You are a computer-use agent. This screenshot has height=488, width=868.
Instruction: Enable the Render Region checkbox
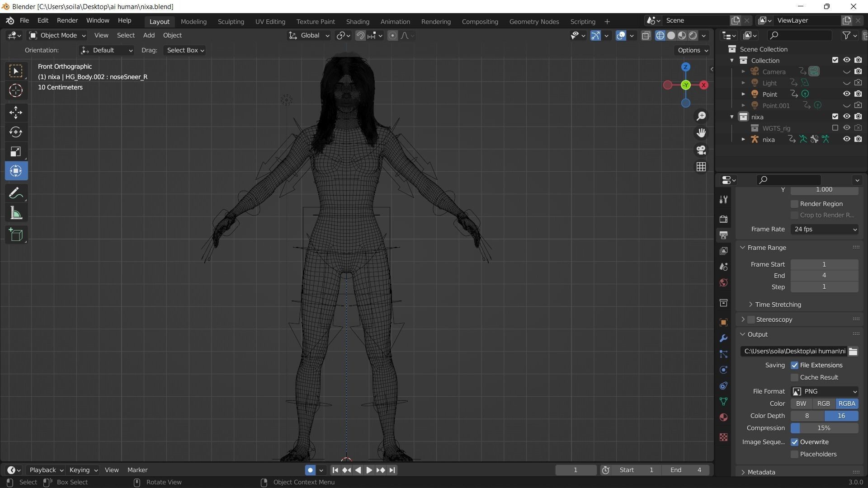(x=794, y=204)
